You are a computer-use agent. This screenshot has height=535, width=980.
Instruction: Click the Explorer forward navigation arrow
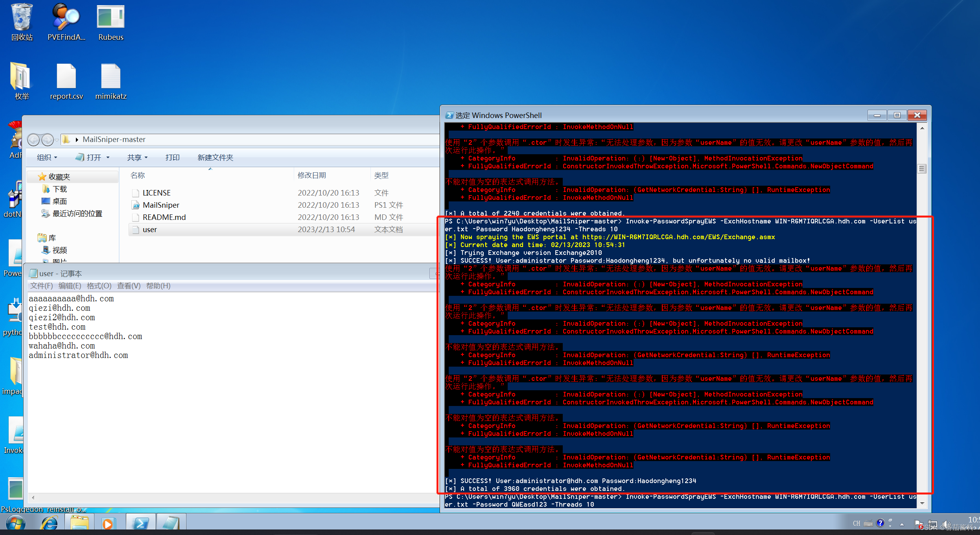[47, 140]
